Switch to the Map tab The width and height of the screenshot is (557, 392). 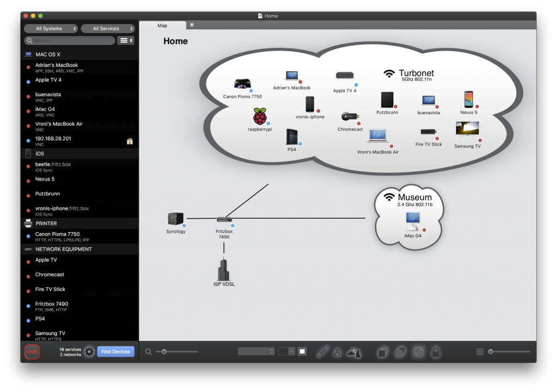point(163,25)
